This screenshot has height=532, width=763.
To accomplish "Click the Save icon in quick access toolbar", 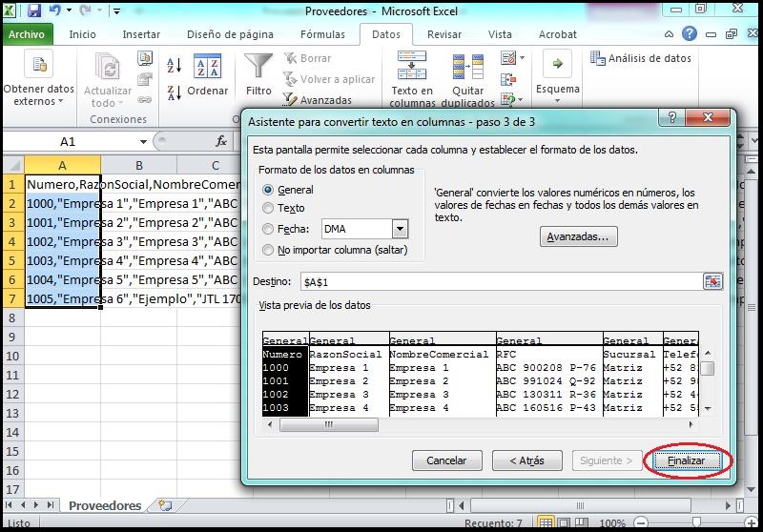I will 33,10.
